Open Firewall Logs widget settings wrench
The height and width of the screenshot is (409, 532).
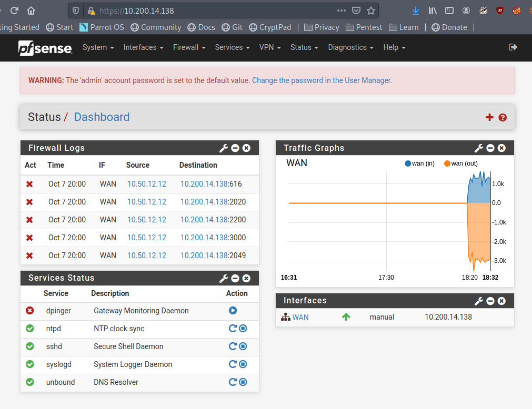(x=224, y=148)
